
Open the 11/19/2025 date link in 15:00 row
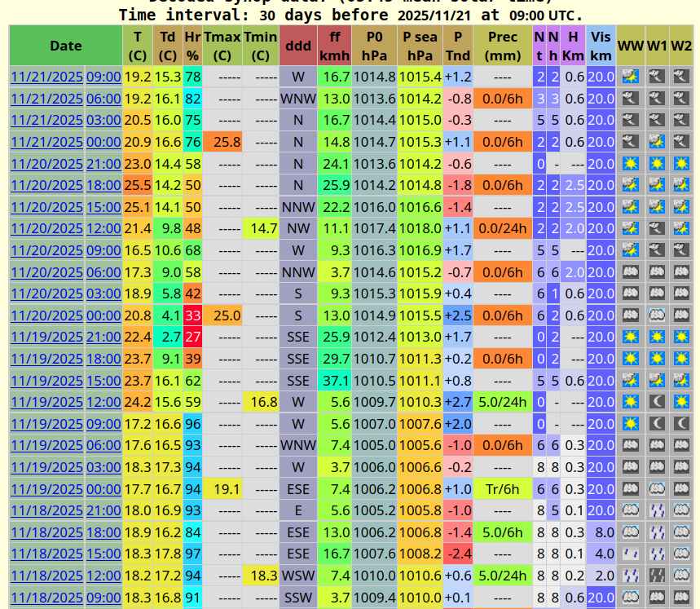pyautogui.click(x=46, y=380)
